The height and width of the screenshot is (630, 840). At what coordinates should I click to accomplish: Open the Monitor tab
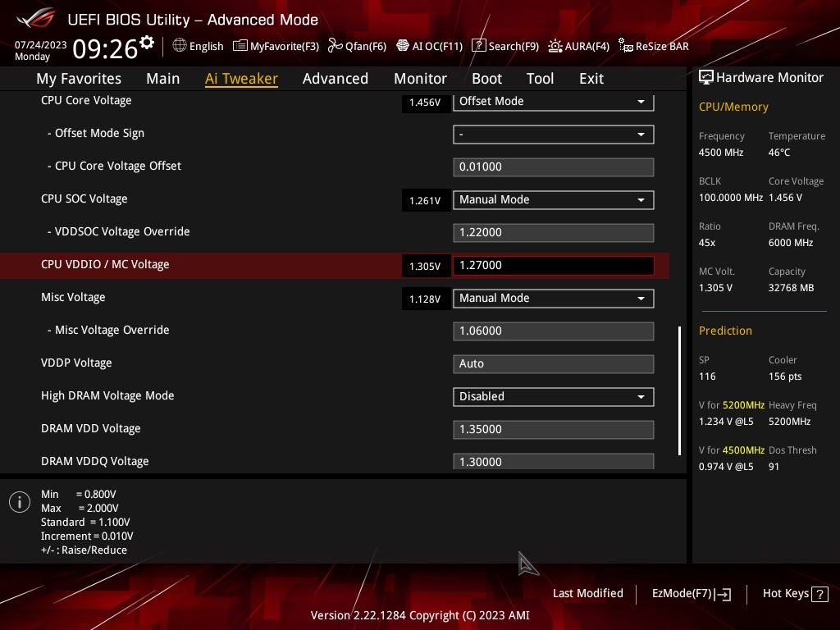pyautogui.click(x=421, y=79)
